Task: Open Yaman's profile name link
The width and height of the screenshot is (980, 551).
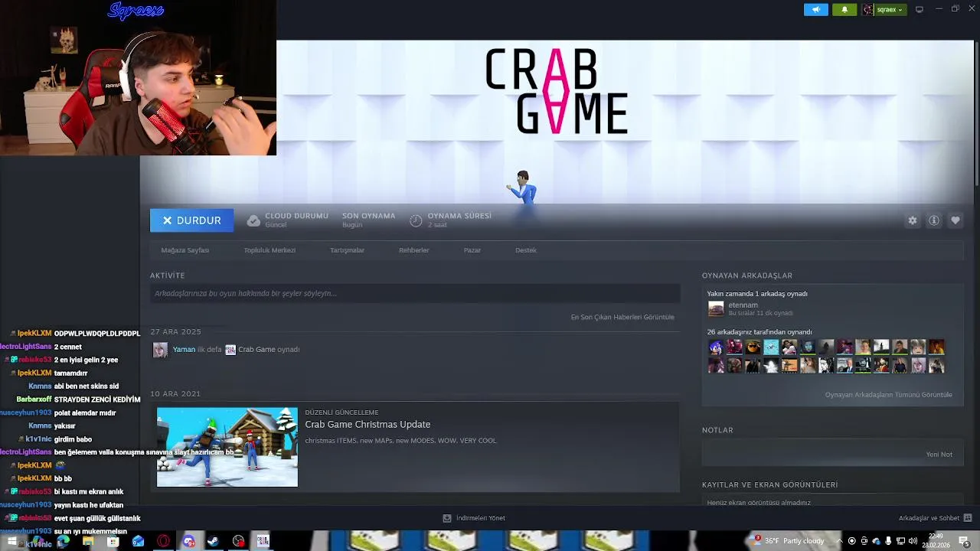Action: (x=184, y=350)
